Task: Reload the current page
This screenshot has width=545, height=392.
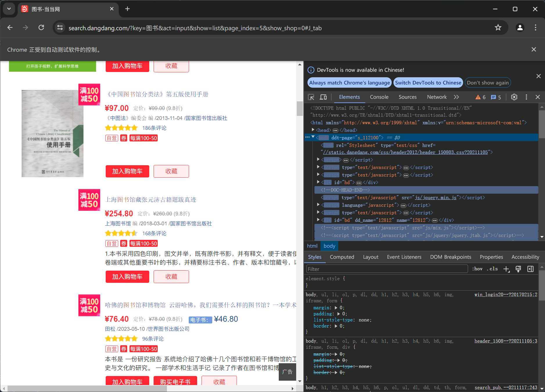Action: 41,28
